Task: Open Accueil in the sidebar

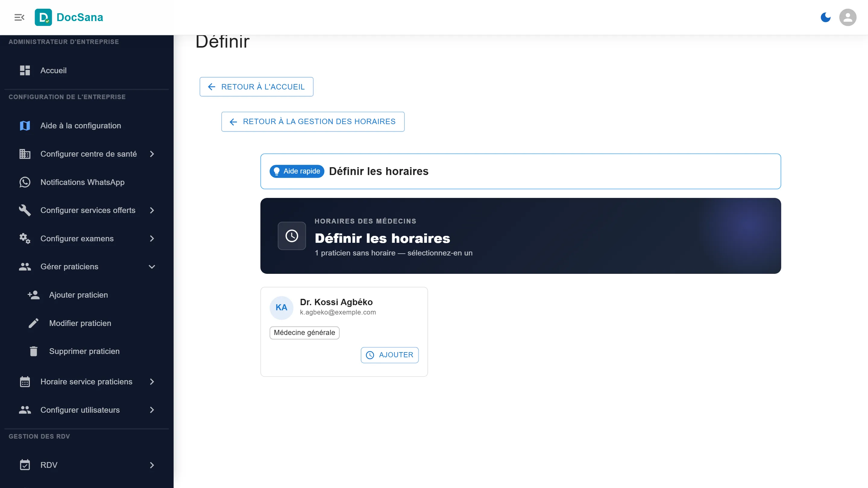Action: point(86,70)
